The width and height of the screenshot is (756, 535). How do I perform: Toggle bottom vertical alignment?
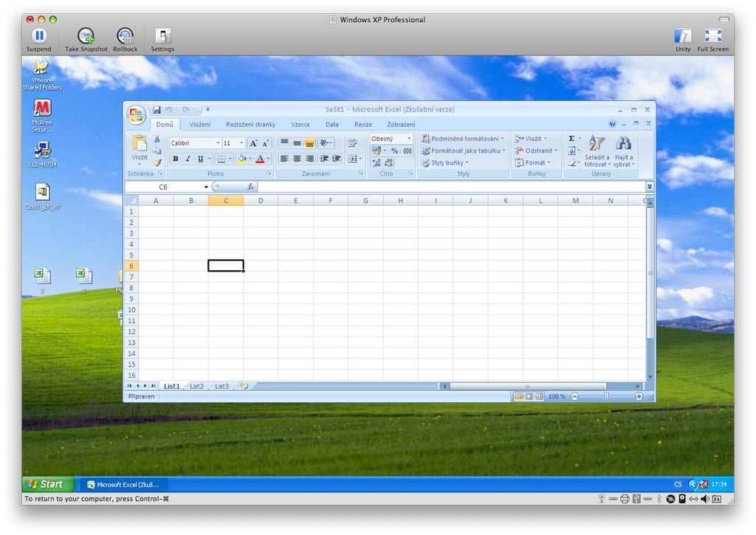309,143
